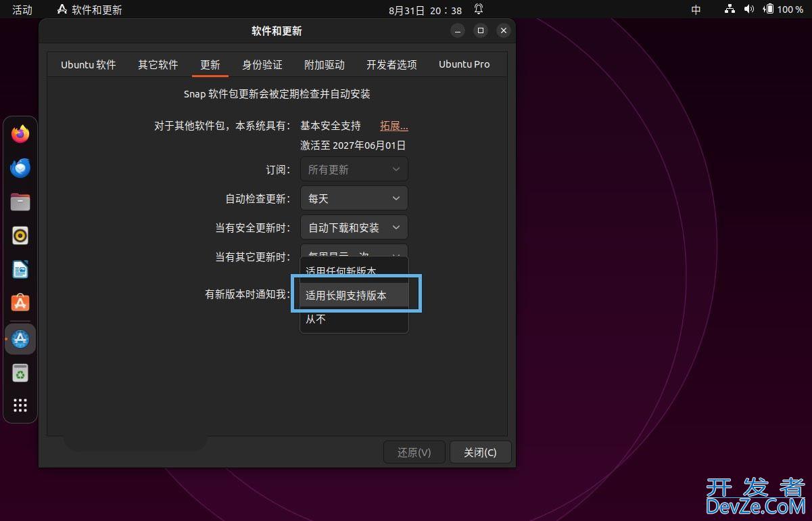
Task: Open the 当有安全更新时 dropdown
Action: point(354,227)
